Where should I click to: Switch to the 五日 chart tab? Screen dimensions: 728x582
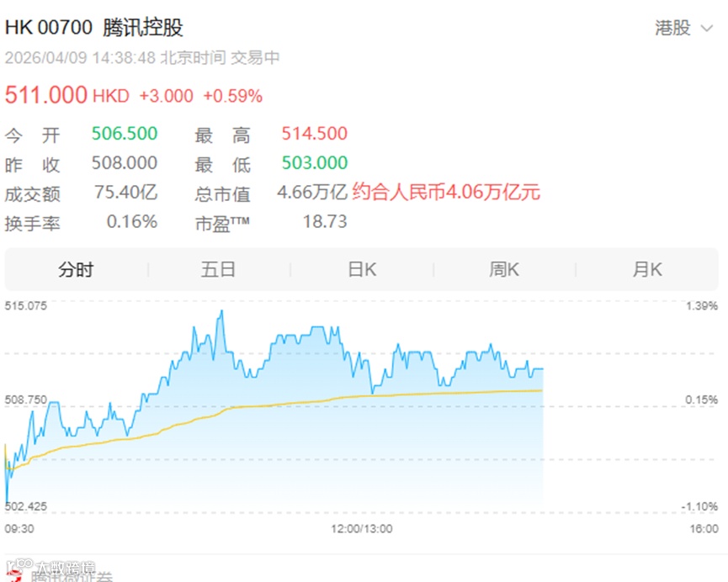218,269
